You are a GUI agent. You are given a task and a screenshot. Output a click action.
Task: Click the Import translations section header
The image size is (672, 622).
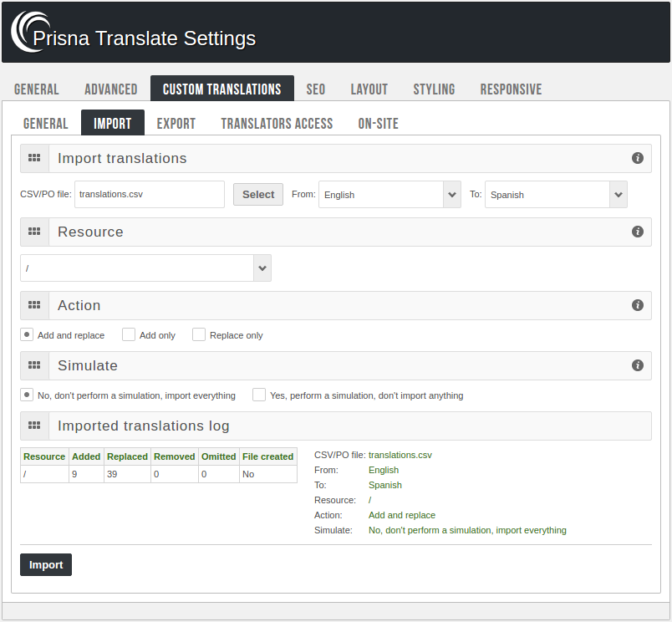(x=336, y=158)
